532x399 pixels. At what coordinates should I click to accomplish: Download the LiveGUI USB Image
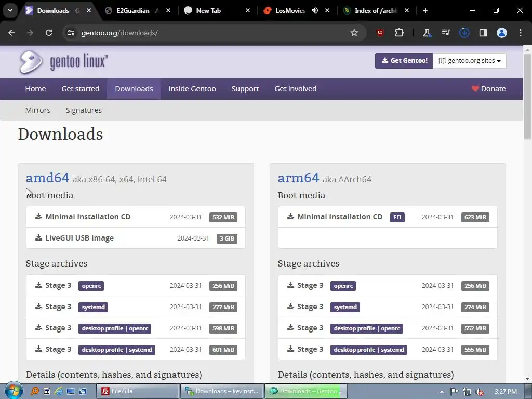pos(136,238)
